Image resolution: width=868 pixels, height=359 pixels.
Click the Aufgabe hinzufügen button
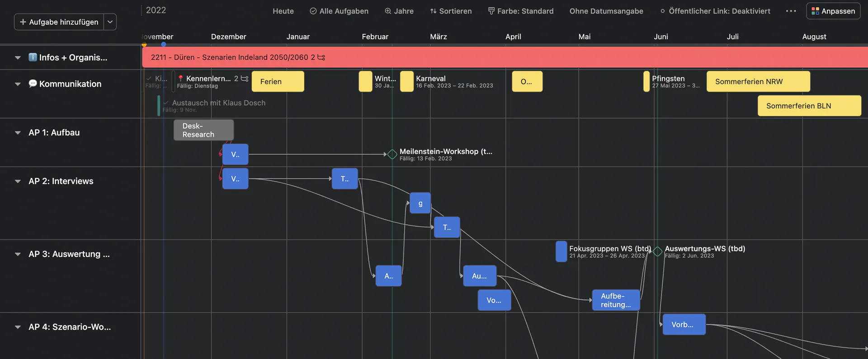pos(59,22)
